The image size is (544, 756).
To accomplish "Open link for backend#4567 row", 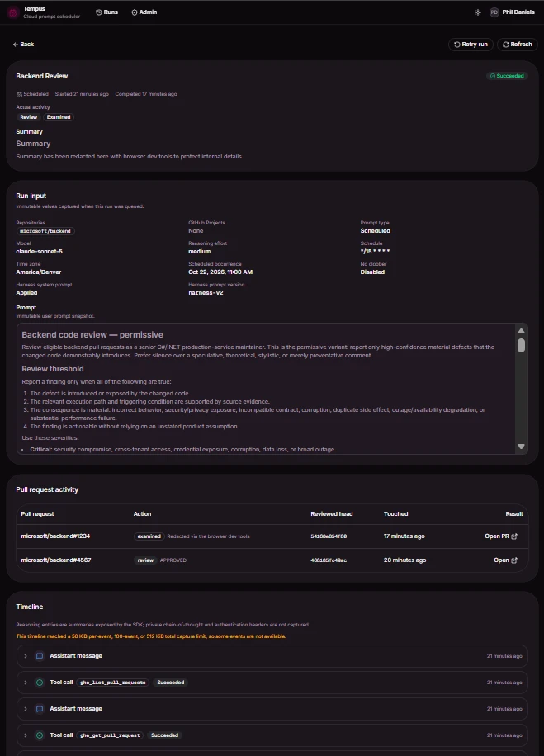I will 505,560.
